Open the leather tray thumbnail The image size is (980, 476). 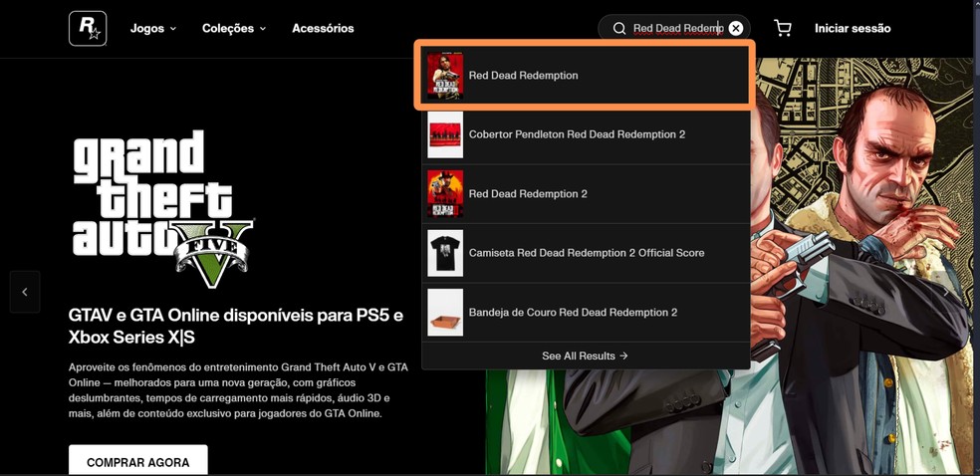[445, 313]
